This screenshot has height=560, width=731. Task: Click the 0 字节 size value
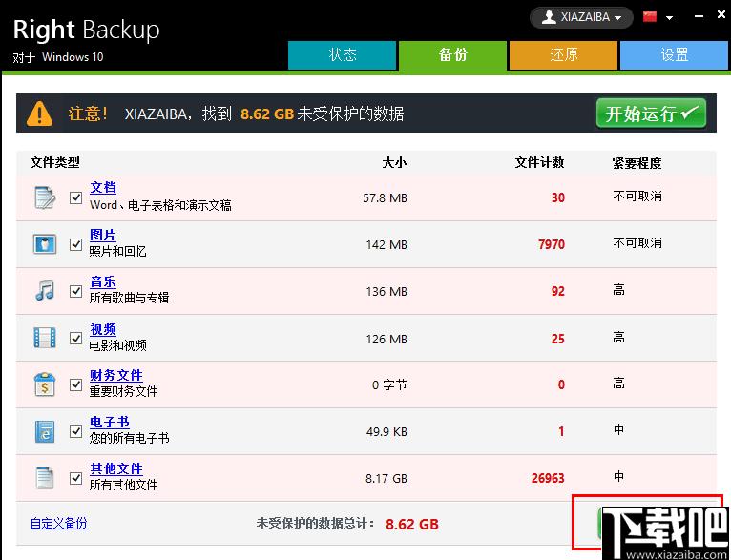389,384
